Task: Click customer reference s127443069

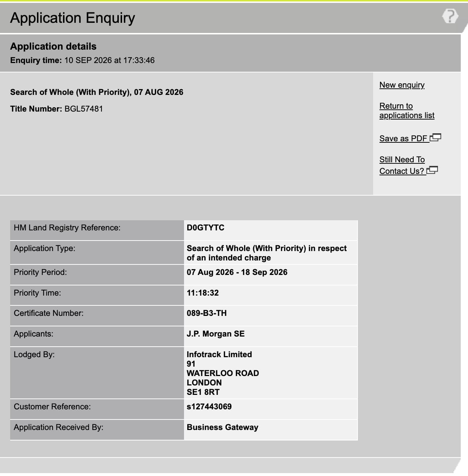Action: click(x=209, y=406)
